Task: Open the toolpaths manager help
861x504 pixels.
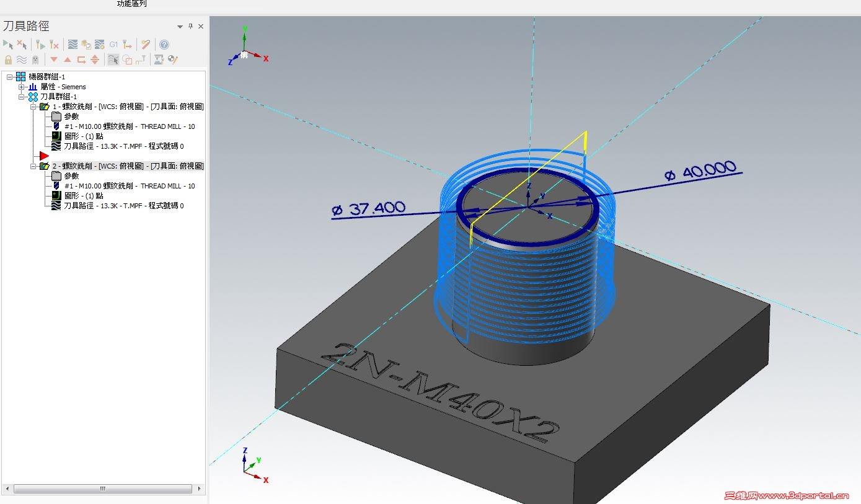Action: [x=164, y=45]
